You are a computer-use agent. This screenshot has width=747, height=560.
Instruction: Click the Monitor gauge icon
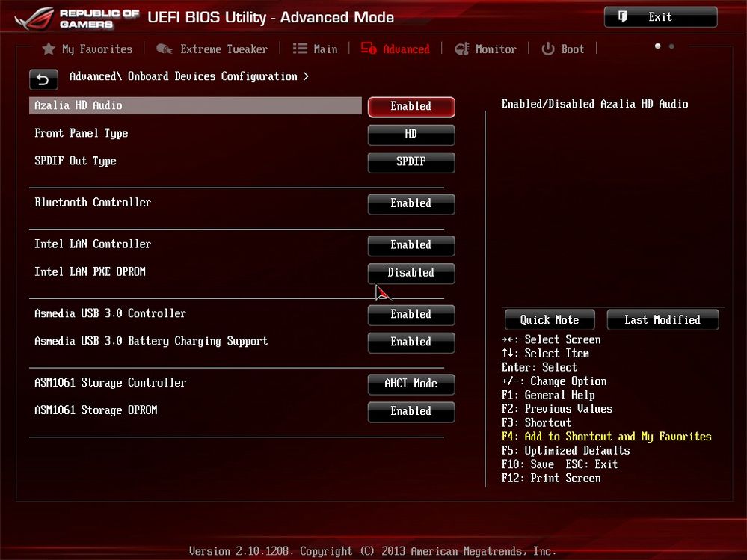pos(461,49)
